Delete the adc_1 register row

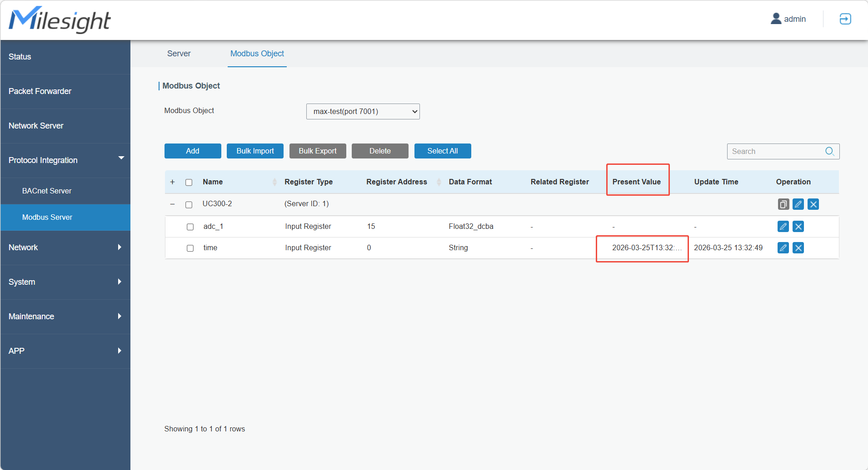[x=798, y=226]
